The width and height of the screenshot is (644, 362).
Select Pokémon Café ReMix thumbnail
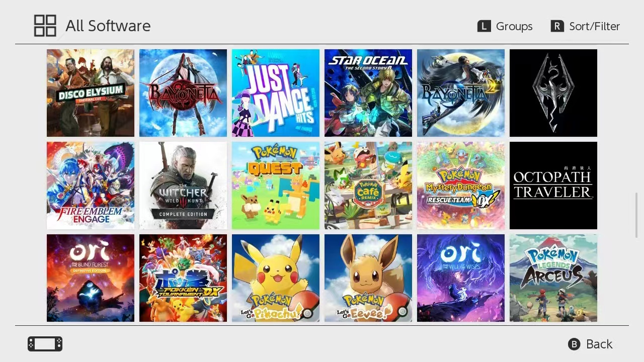(x=368, y=186)
